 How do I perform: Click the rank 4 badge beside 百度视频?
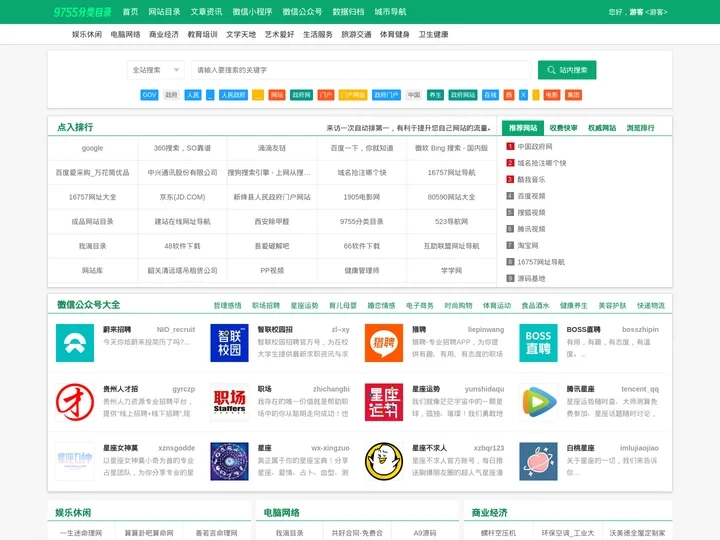tap(510, 196)
